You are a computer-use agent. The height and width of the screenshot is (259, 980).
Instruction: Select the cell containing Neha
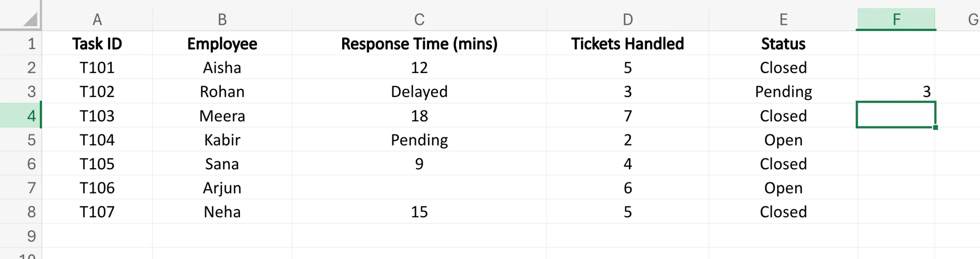pyautogui.click(x=222, y=212)
